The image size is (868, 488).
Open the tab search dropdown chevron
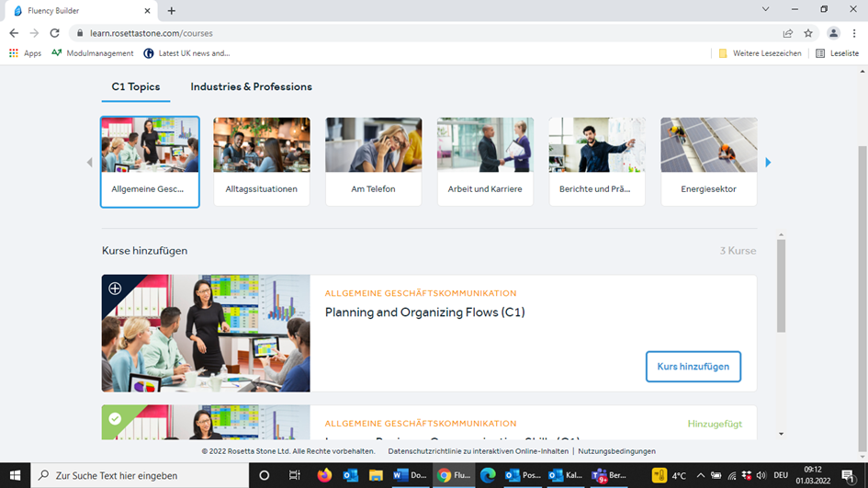point(766,9)
